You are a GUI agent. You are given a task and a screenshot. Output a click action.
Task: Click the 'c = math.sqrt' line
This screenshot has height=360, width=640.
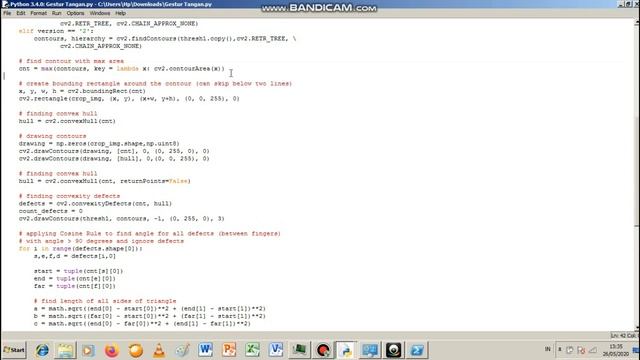point(142,324)
